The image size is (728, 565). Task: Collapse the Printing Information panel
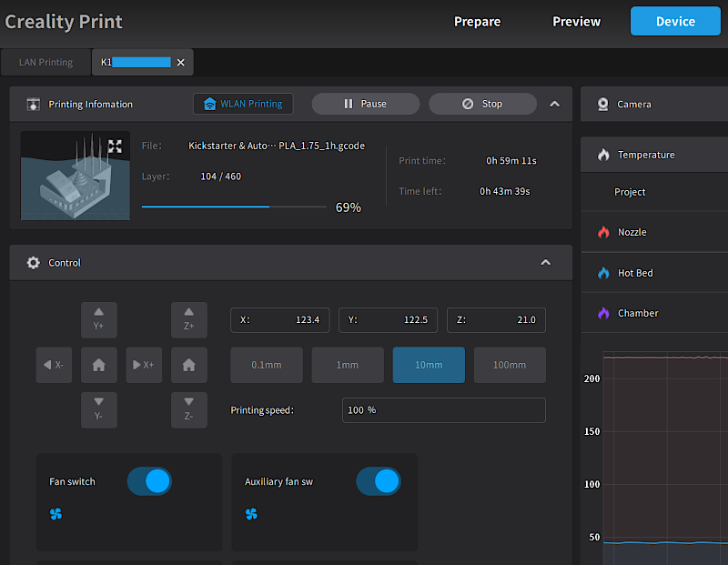coord(554,104)
